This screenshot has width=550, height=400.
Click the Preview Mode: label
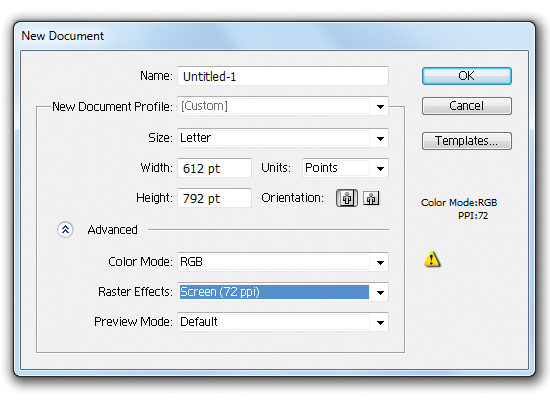[x=133, y=322]
